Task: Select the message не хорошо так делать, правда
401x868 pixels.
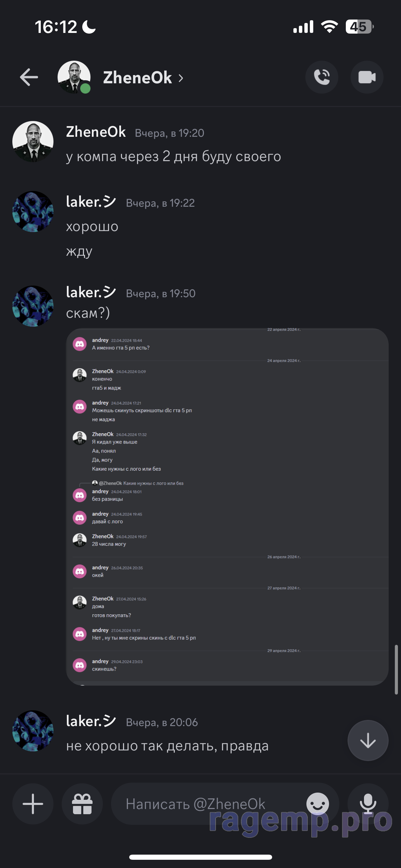Action: [167, 746]
